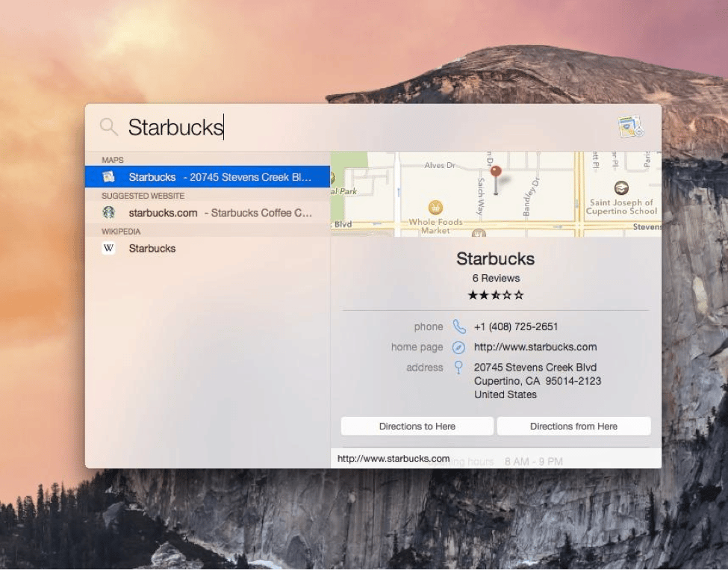This screenshot has height=570, width=728.
Task: Click the phone handset icon
Action: [458, 326]
